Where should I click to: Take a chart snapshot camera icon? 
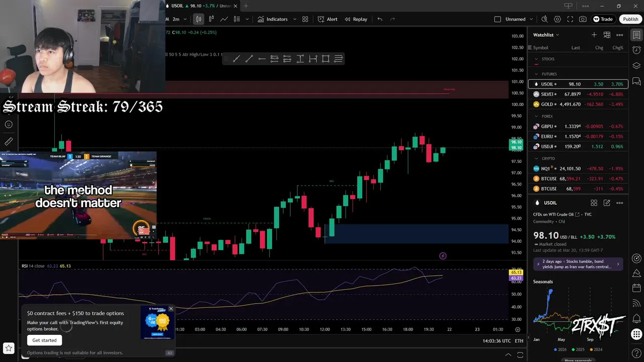point(583,19)
